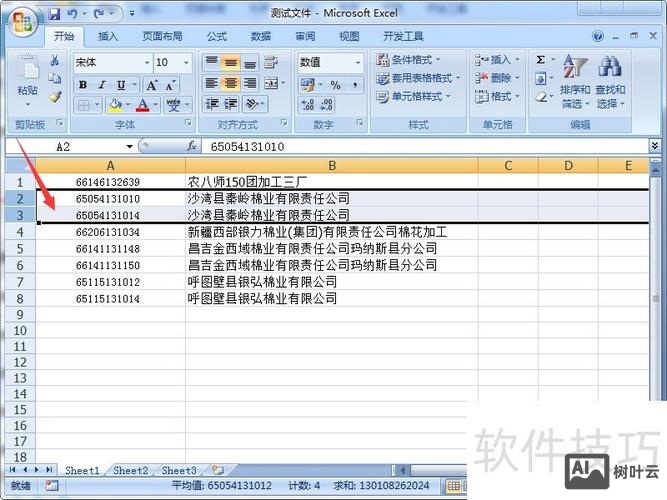Image resolution: width=667 pixels, height=500 pixels.
Task: Click the Copy icon in clipboard group
Action: coord(54,78)
